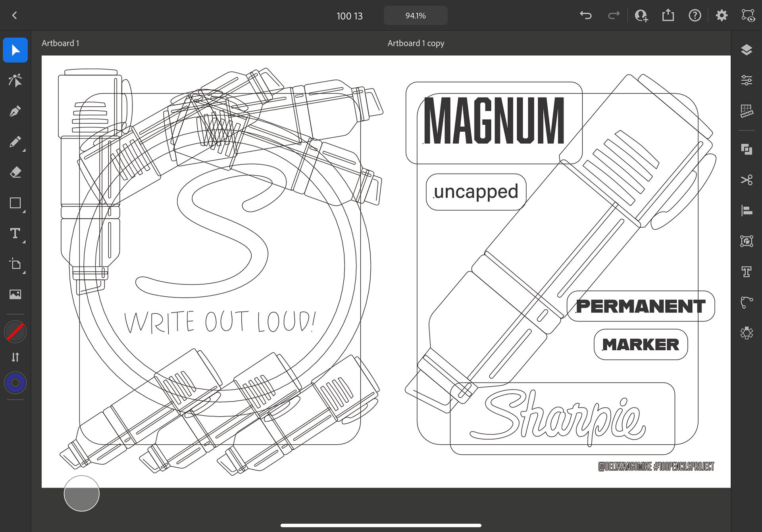This screenshot has width=762, height=532.
Task: Select the Eraser tool
Action: coord(15,172)
